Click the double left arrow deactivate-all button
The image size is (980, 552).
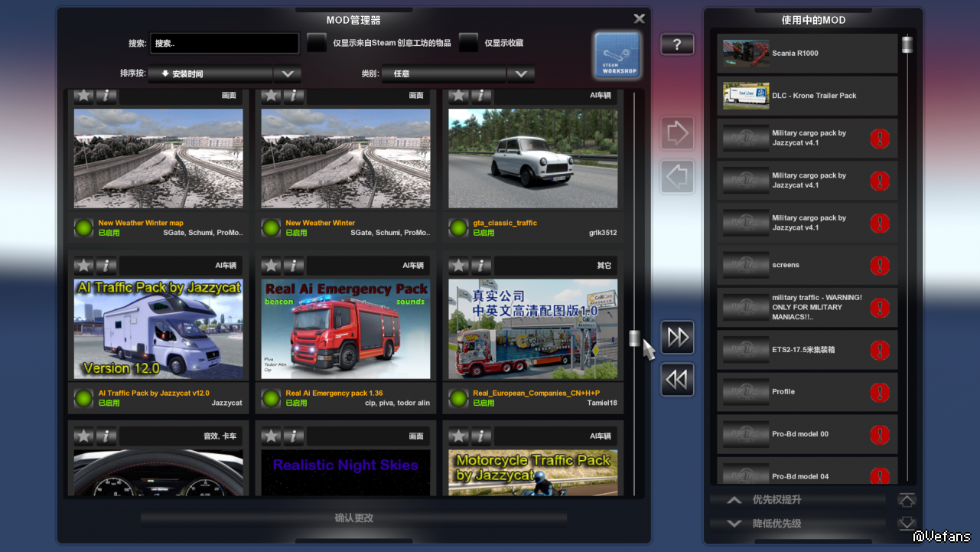pyautogui.click(x=677, y=380)
